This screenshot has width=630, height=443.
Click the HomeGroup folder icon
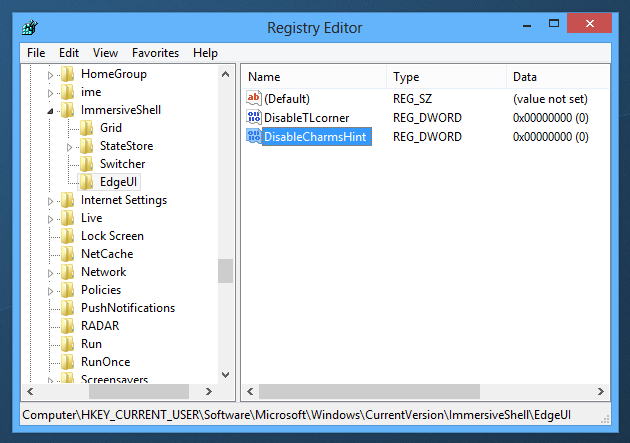click(68, 74)
